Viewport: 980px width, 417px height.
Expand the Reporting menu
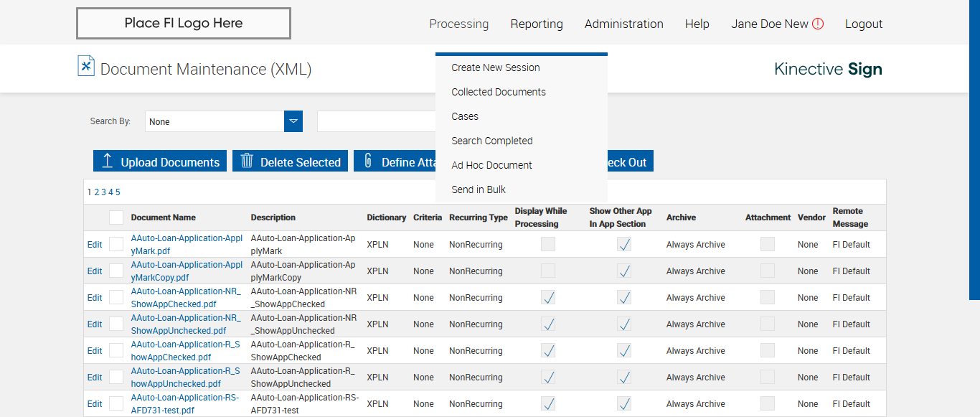point(537,24)
